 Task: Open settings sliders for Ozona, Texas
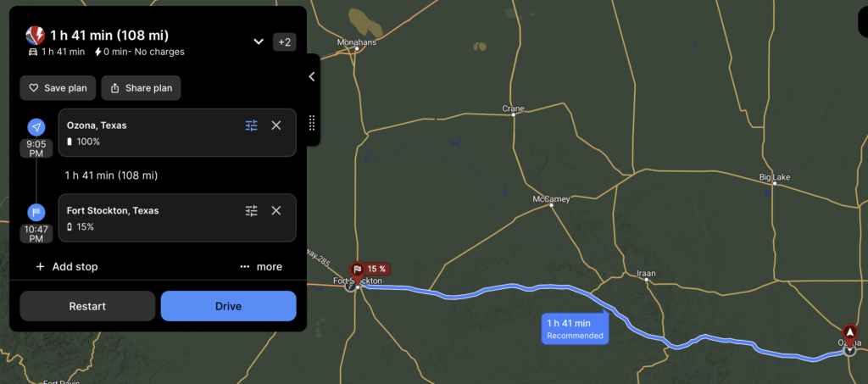251,125
